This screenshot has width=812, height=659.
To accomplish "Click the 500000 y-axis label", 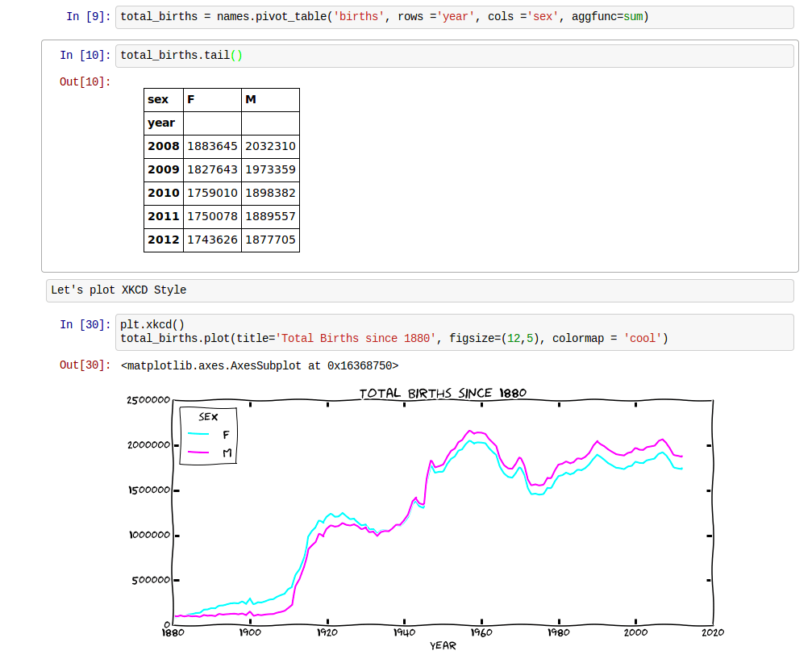I will (151, 580).
